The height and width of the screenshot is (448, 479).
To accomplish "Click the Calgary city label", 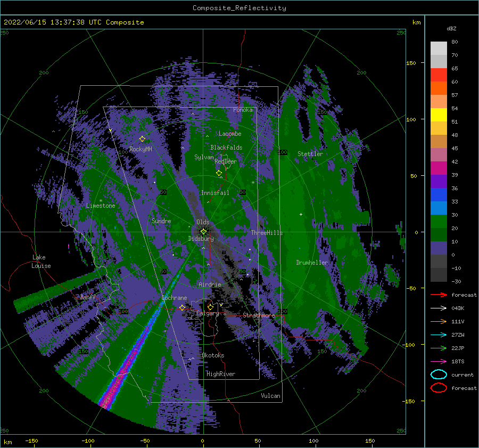I will pos(208,313).
